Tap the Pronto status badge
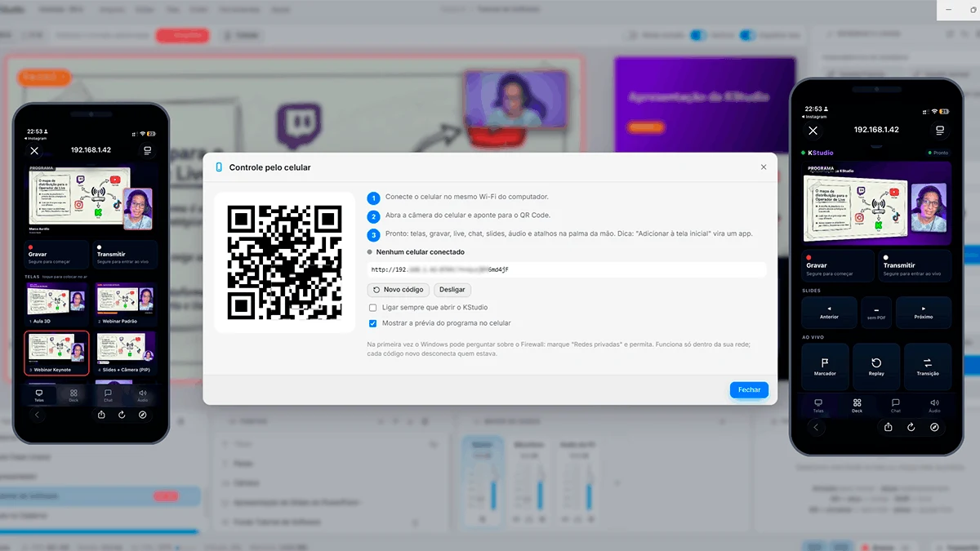The height and width of the screenshot is (551, 980). click(x=938, y=153)
